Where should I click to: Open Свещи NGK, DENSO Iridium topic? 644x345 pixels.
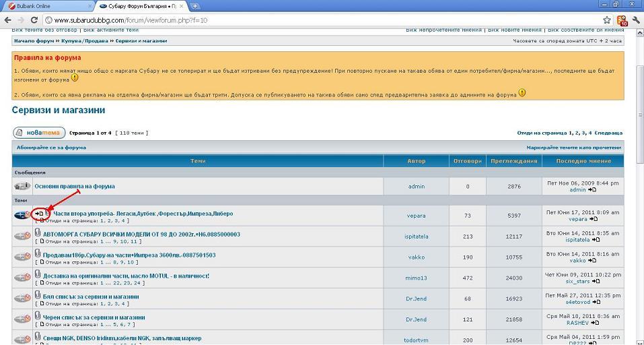click(x=122, y=338)
